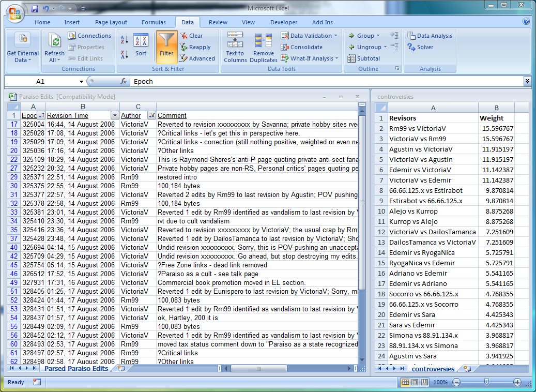Open the Consolidate tool
536x392 pixels.
tap(301, 47)
